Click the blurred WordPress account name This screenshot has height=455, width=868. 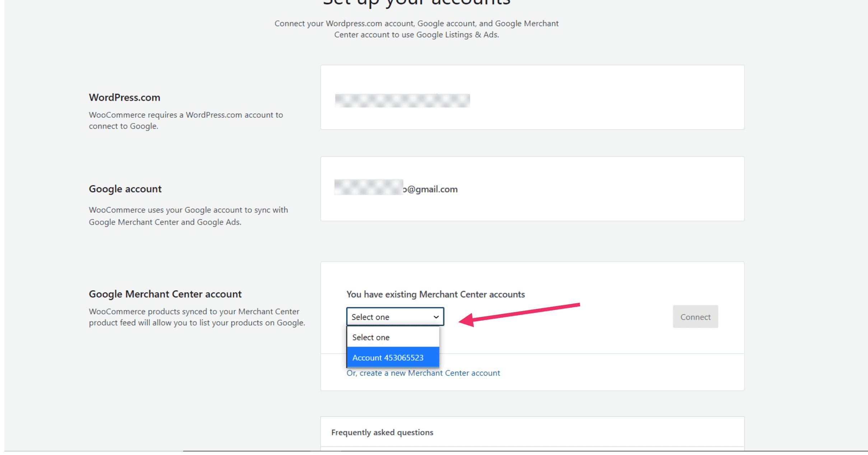(x=402, y=100)
